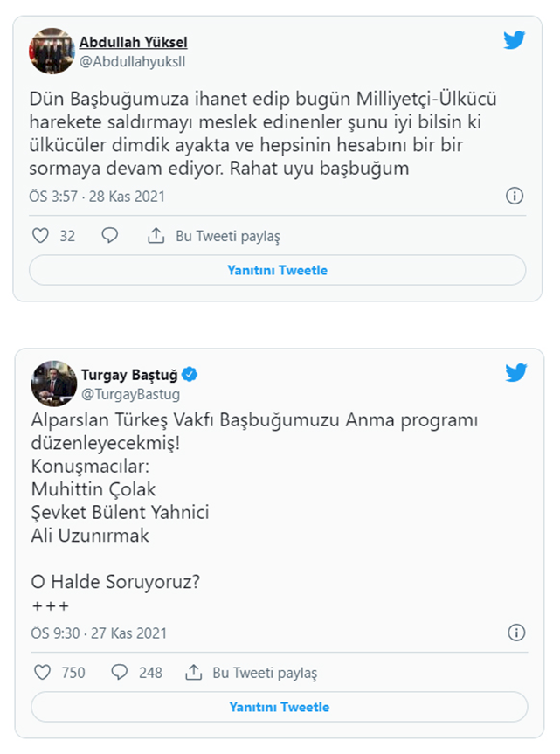The width and height of the screenshot is (560, 754).
Task: Like Turgay Baştuğ's tweet with the heart icon
Action: coord(41,672)
